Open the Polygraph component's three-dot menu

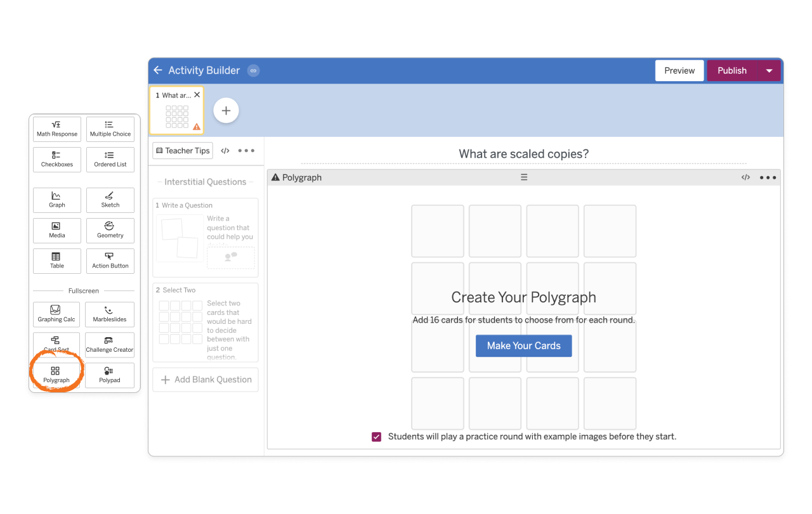(x=768, y=177)
